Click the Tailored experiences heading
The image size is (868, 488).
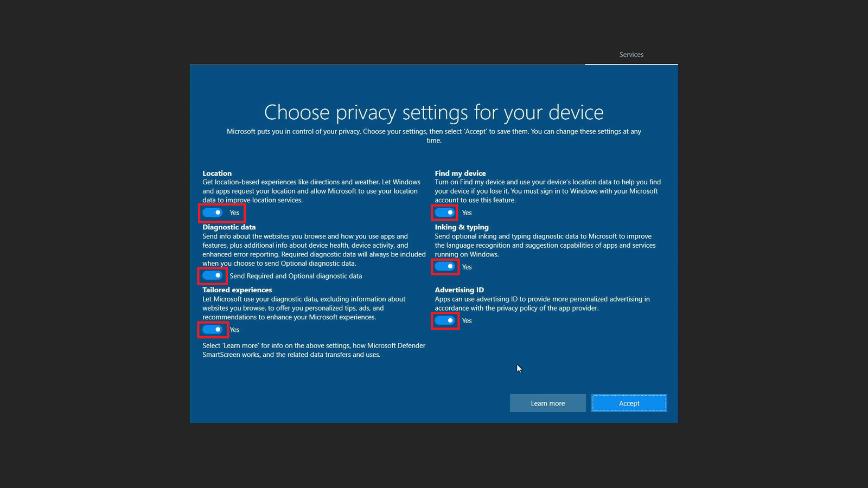coord(237,290)
